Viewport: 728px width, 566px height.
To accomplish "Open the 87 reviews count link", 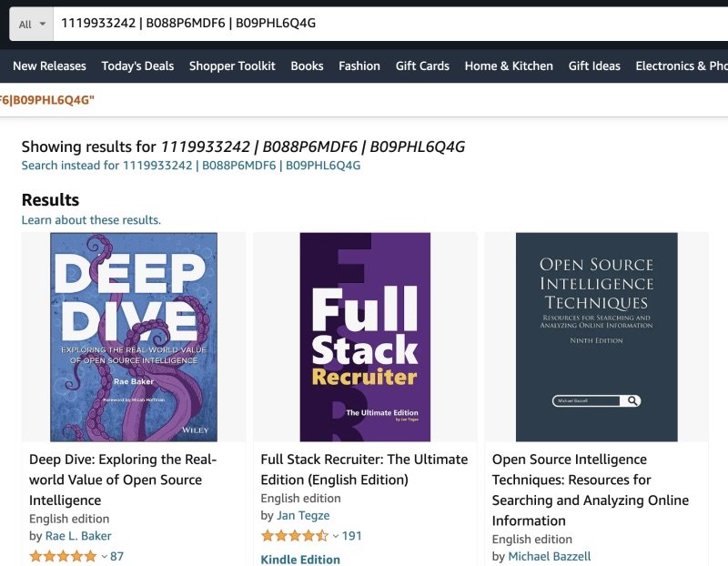I will point(117,556).
